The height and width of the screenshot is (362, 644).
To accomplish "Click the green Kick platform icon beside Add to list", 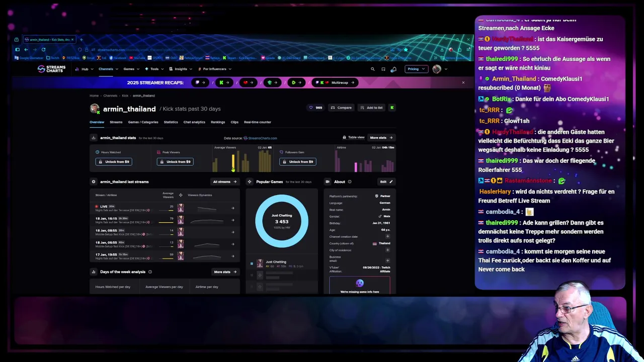I will pos(392,108).
